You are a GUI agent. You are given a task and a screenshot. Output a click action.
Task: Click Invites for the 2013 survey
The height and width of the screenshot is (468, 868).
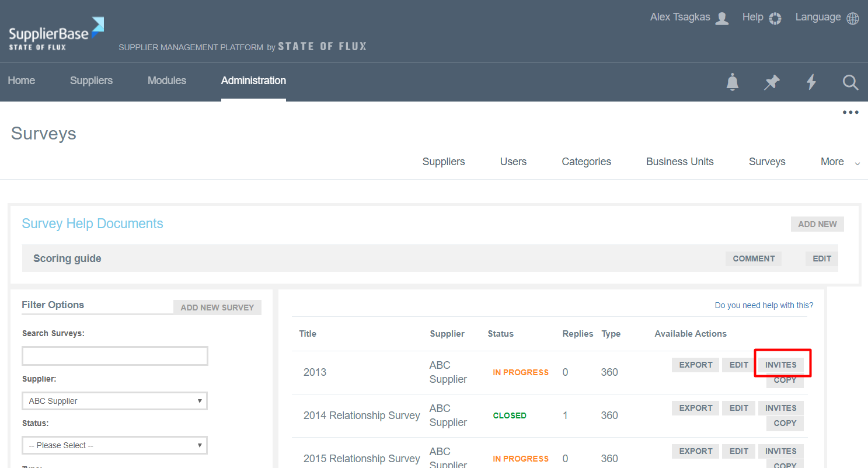click(780, 365)
